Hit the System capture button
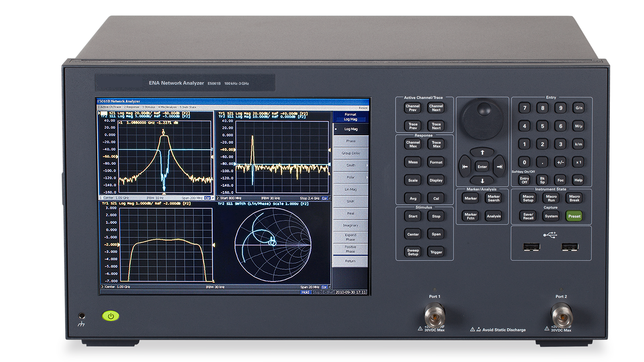Screen dimensions: 644x362 [x=551, y=216]
